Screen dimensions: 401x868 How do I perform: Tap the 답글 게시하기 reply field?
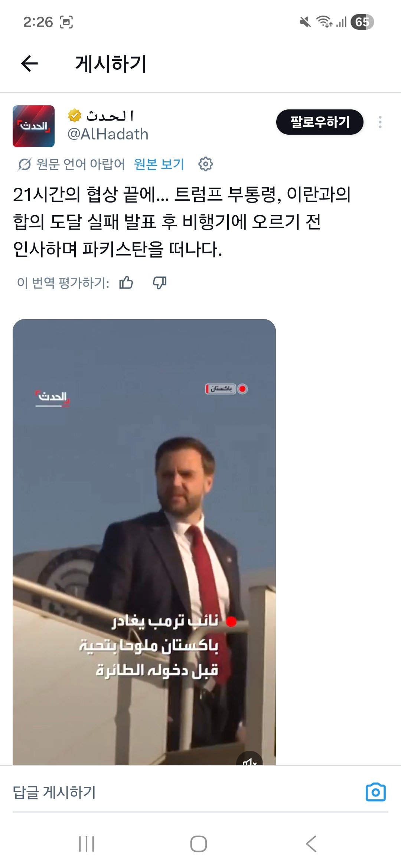pos(186,793)
